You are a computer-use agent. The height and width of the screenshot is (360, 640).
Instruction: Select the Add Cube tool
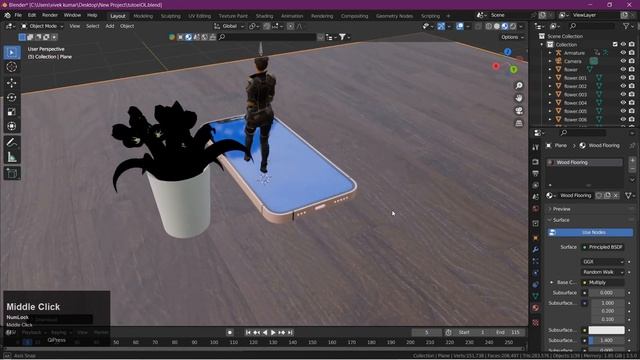point(11,173)
